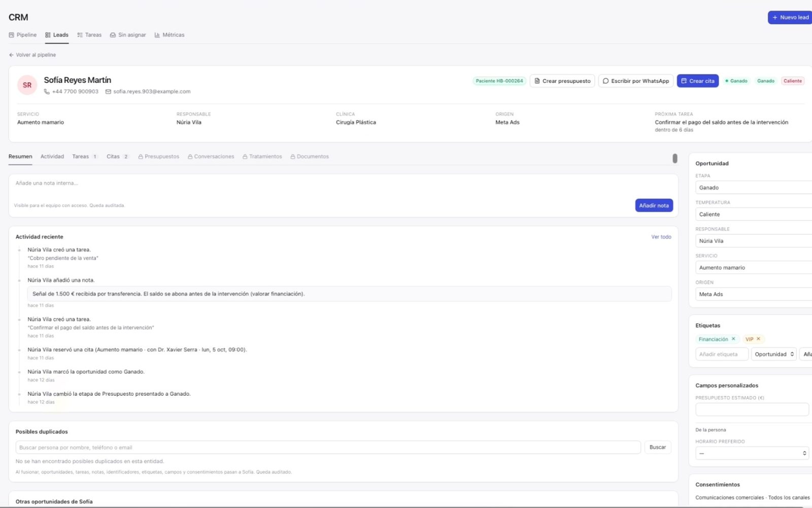Open the Responsable dropdown in Oportunidad panel
This screenshot has width=812, height=508.
point(754,241)
